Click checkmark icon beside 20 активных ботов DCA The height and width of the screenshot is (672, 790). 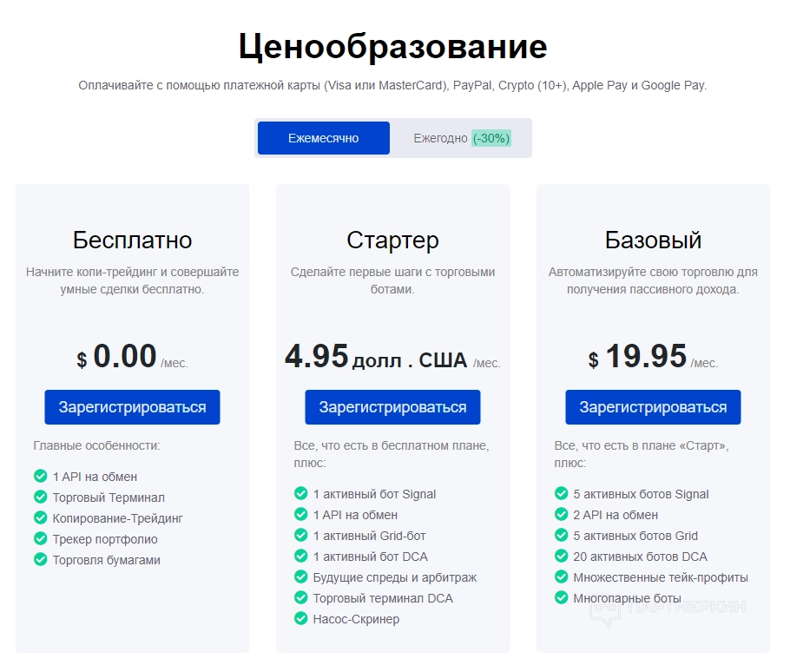point(562,556)
